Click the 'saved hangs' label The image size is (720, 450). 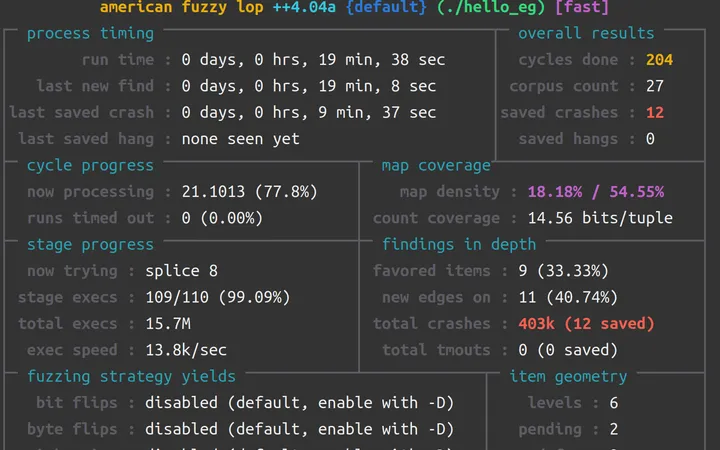(x=568, y=139)
